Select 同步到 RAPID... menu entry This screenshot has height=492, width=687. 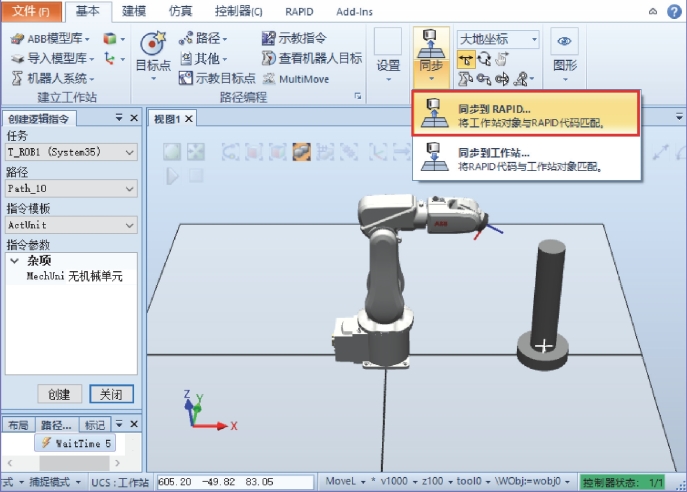click(x=526, y=113)
